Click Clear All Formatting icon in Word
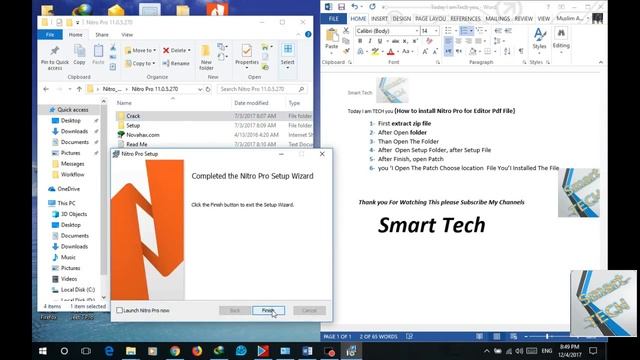This screenshot has height=360, width=640. click(x=429, y=41)
